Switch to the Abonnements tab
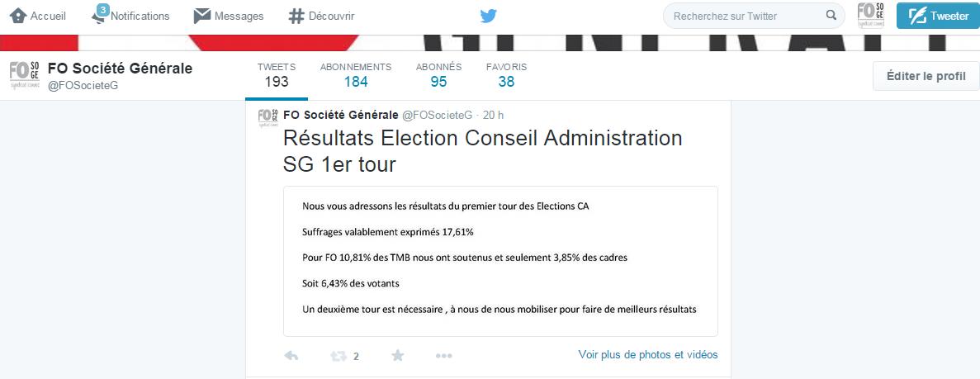Viewport: 980px width, 379px height. (x=356, y=75)
